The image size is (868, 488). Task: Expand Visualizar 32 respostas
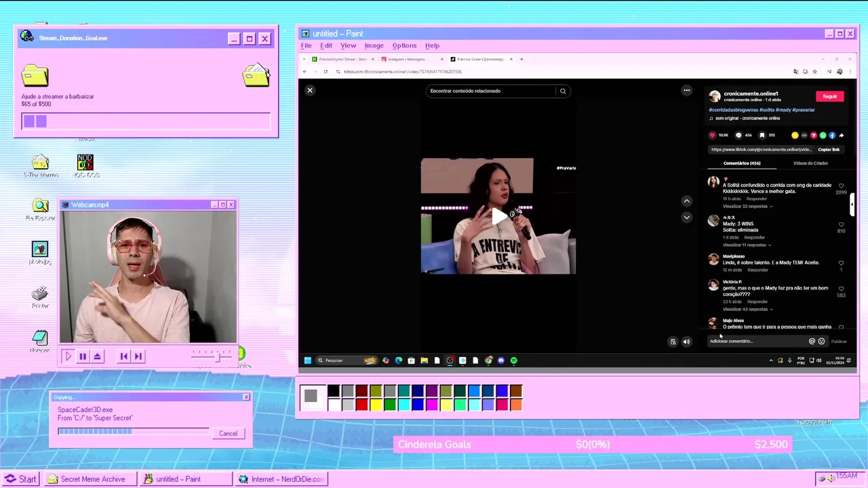coord(747,206)
